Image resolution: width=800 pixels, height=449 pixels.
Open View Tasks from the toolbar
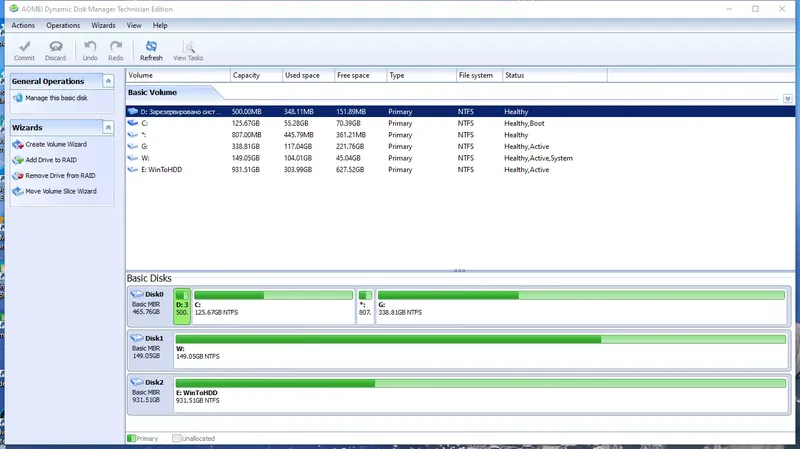(188, 51)
